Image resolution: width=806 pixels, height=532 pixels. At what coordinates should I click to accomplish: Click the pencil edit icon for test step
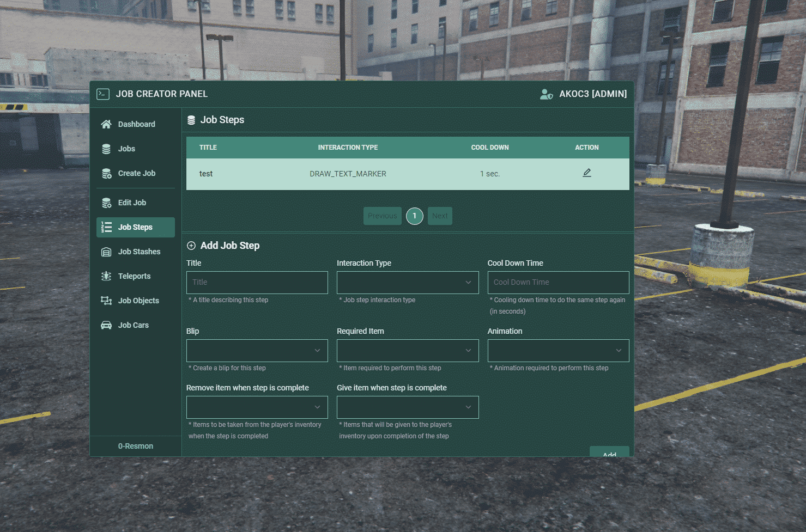point(587,173)
